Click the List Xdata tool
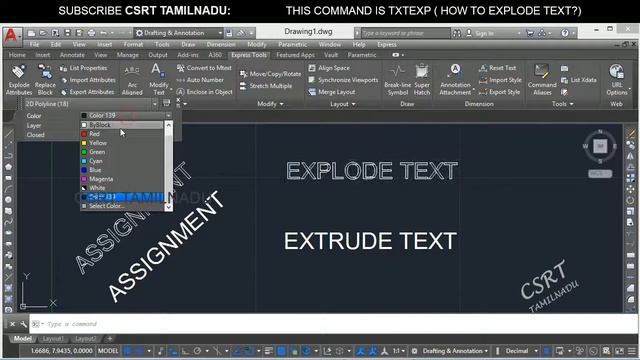 pyautogui.click(x=578, y=80)
